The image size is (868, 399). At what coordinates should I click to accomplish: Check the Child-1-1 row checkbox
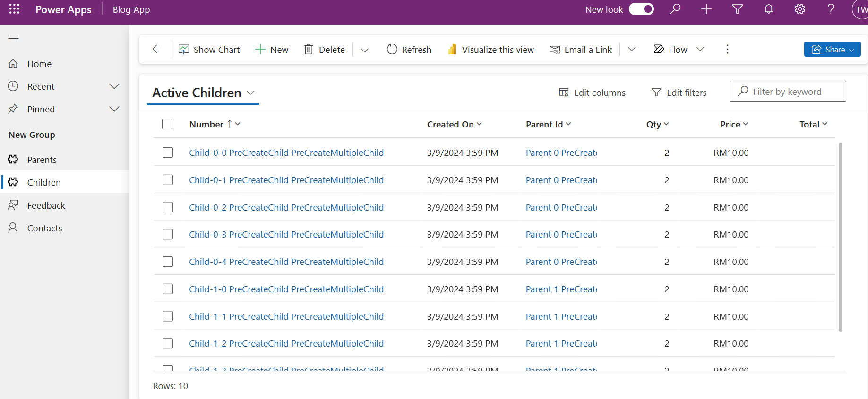(x=168, y=316)
